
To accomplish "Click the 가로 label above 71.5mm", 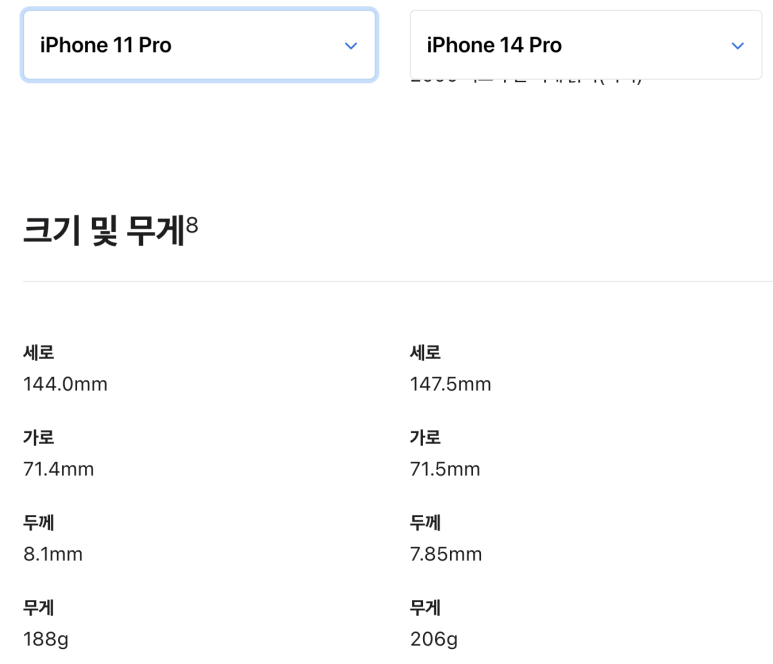I will [x=425, y=437].
